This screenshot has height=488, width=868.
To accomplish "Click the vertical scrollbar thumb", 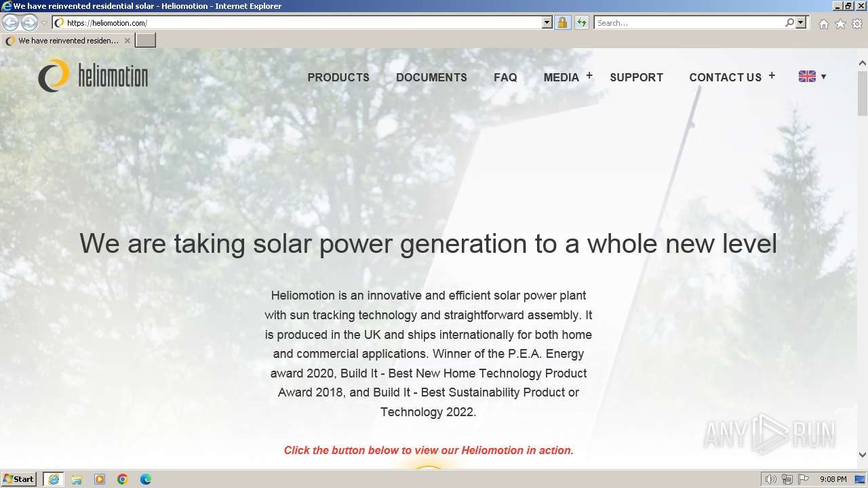I will (863, 92).
